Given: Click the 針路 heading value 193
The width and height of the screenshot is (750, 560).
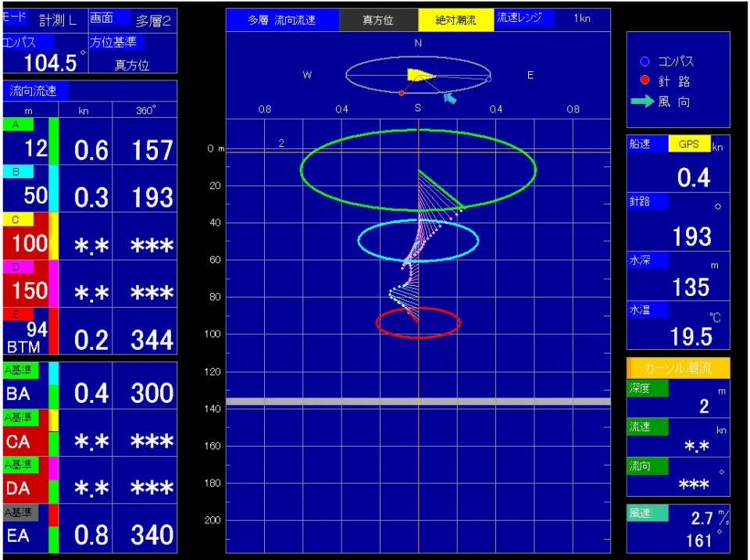Looking at the screenshot, I should 691,237.
